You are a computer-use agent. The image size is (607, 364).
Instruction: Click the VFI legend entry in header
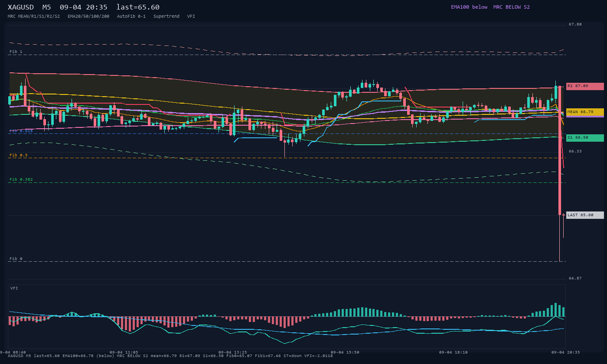pyautogui.click(x=191, y=16)
